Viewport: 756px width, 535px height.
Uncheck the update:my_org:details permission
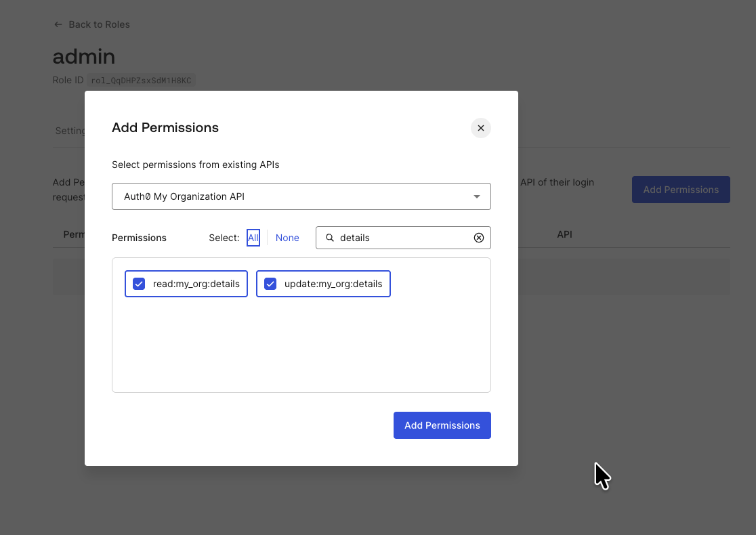pyautogui.click(x=270, y=284)
